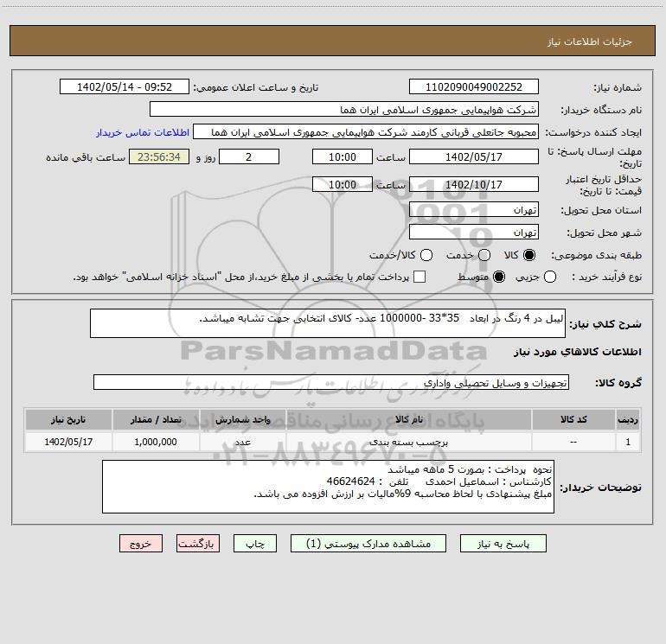The width and height of the screenshot is (666, 644).
Task: Click the remaining time 23:56:34 field
Action: (159, 156)
